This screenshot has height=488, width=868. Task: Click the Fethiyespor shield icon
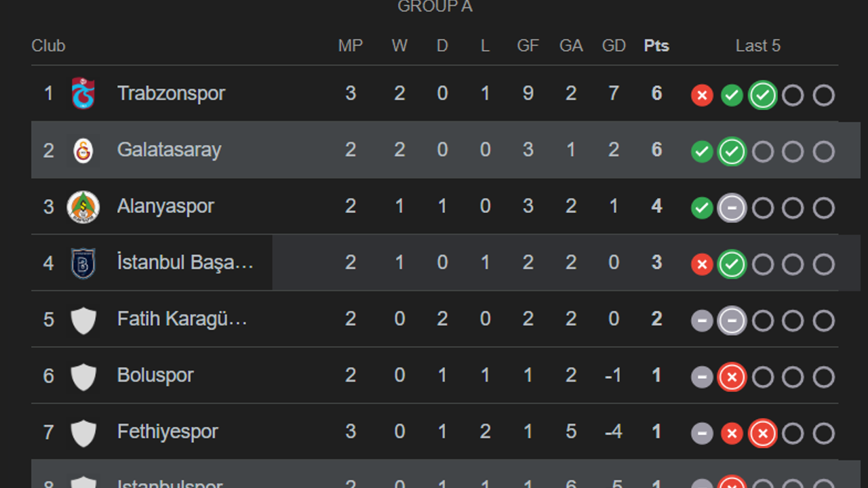coord(83,432)
